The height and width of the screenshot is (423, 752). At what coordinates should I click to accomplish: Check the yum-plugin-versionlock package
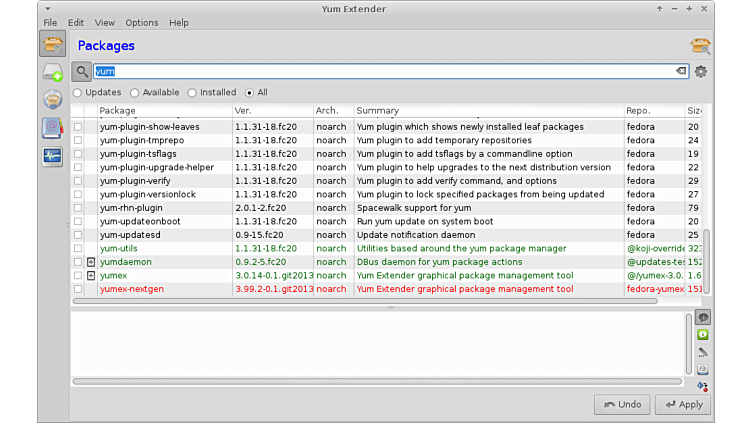pos(78,194)
